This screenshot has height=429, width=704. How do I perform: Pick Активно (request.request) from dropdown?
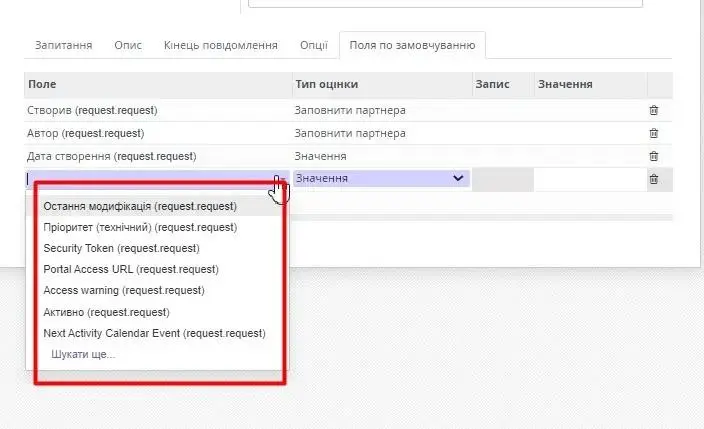[x=113, y=312]
